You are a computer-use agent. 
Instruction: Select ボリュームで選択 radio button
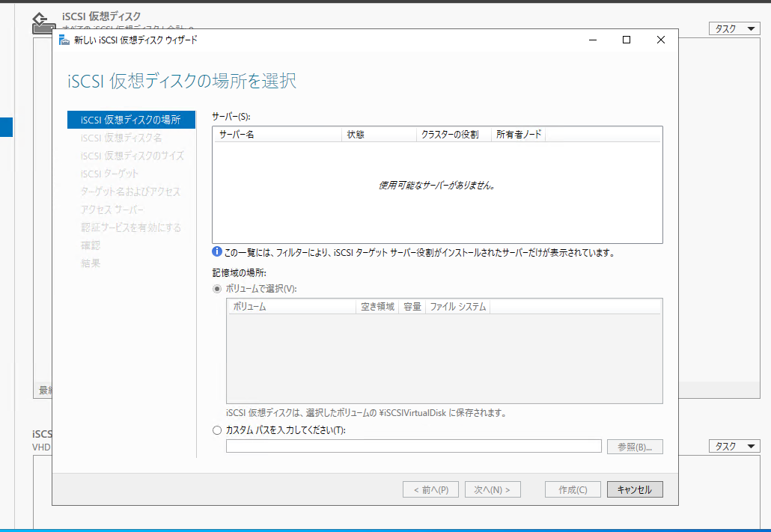point(217,289)
